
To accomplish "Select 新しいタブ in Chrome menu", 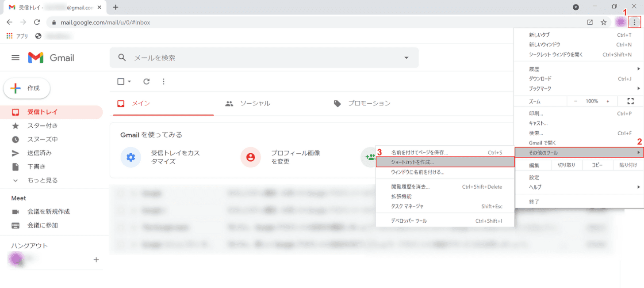I will (579, 34).
